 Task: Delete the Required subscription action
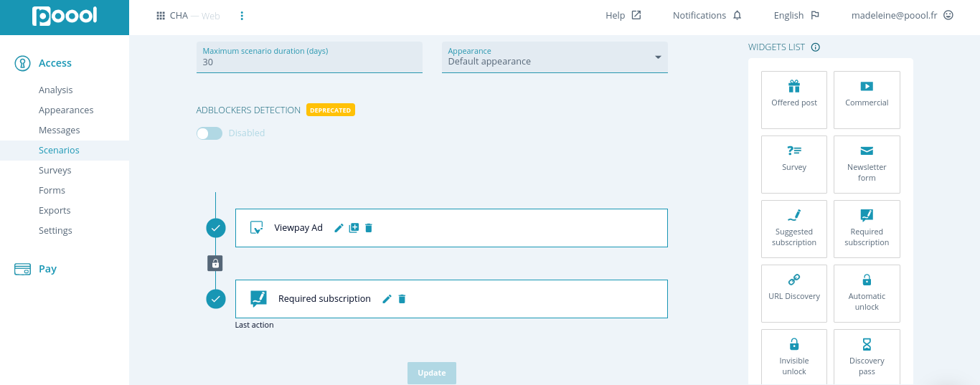point(402,299)
